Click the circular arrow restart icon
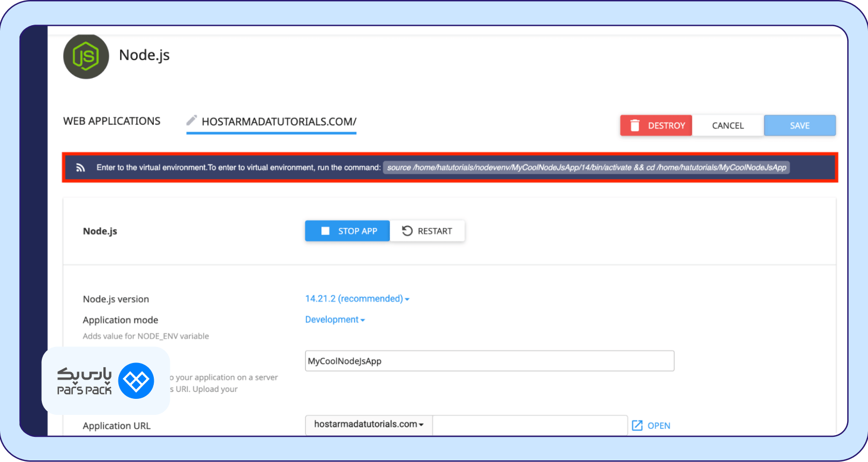Screen dimensions: 868x462 [407, 231]
